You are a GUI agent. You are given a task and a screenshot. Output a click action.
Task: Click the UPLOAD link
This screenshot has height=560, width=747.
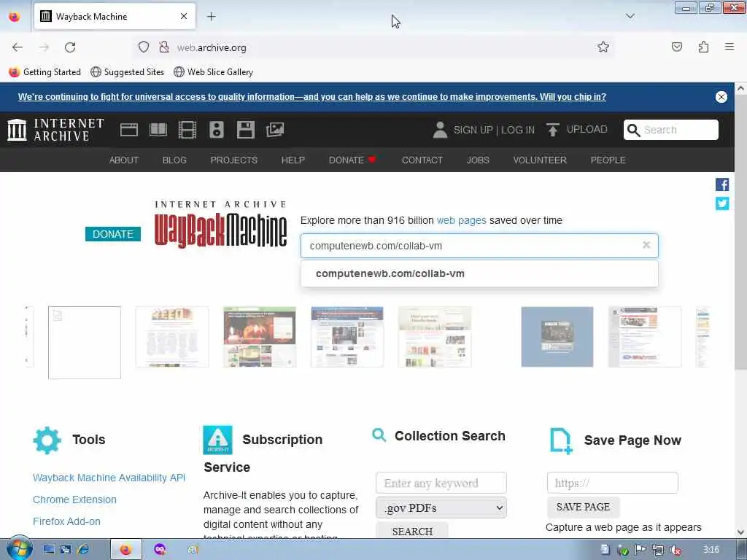click(x=587, y=130)
